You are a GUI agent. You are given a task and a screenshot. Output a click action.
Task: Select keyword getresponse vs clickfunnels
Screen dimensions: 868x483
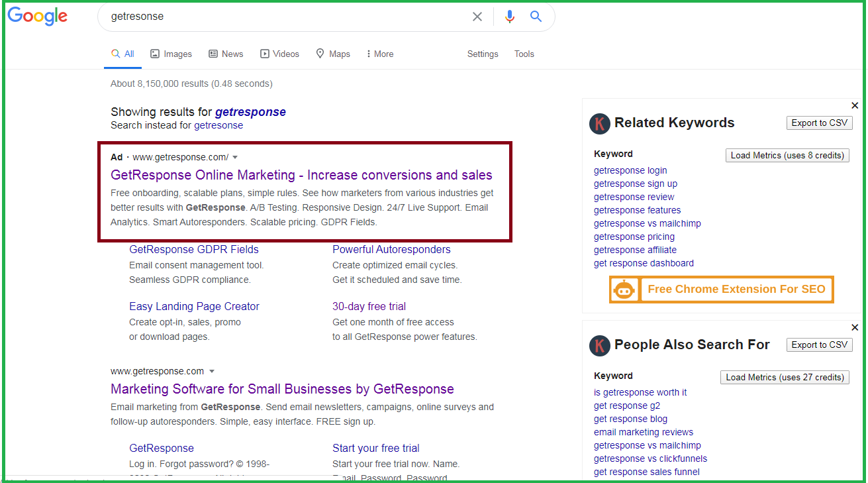650,459
